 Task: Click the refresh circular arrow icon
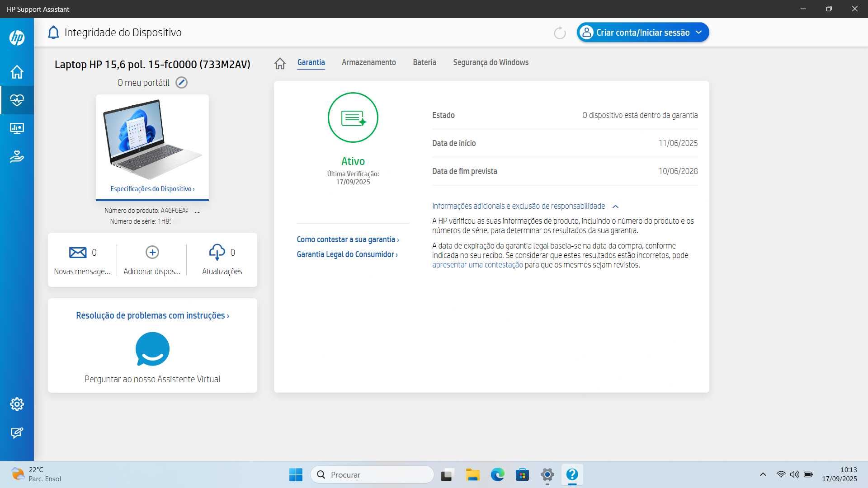click(560, 33)
